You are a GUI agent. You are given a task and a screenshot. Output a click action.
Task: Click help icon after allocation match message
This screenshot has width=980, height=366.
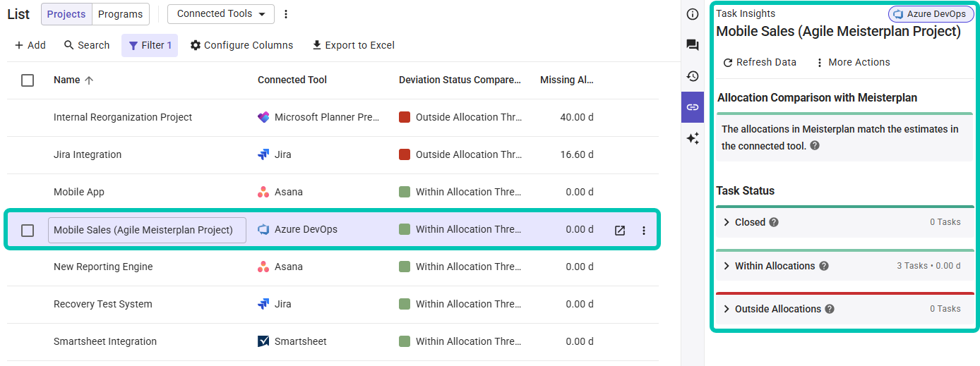click(x=815, y=146)
